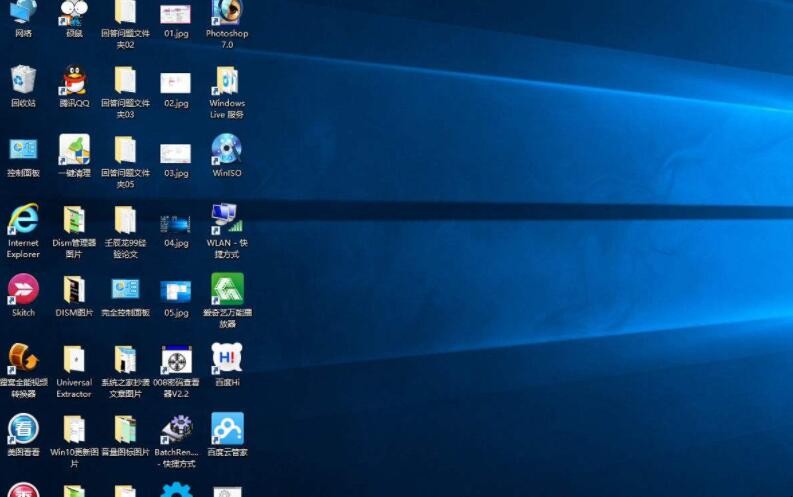This screenshot has width=793, height=497.
Task: Select the 百度Hi icon
Action: pos(227,358)
